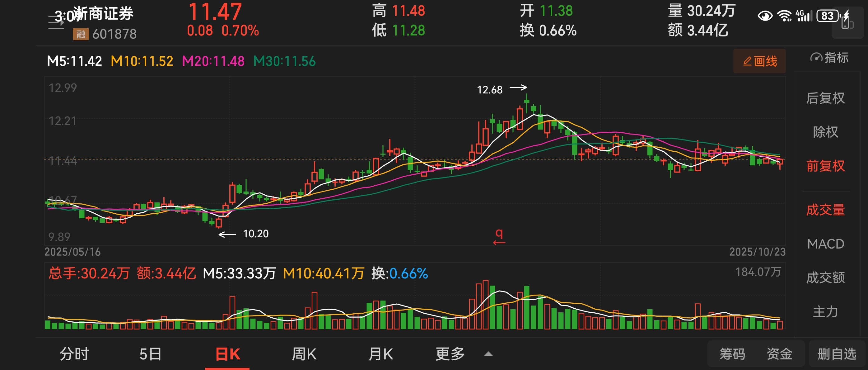The height and width of the screenshot is (370, 868).
Task: Open the stock list menu icon
Action: pos(56,22)
